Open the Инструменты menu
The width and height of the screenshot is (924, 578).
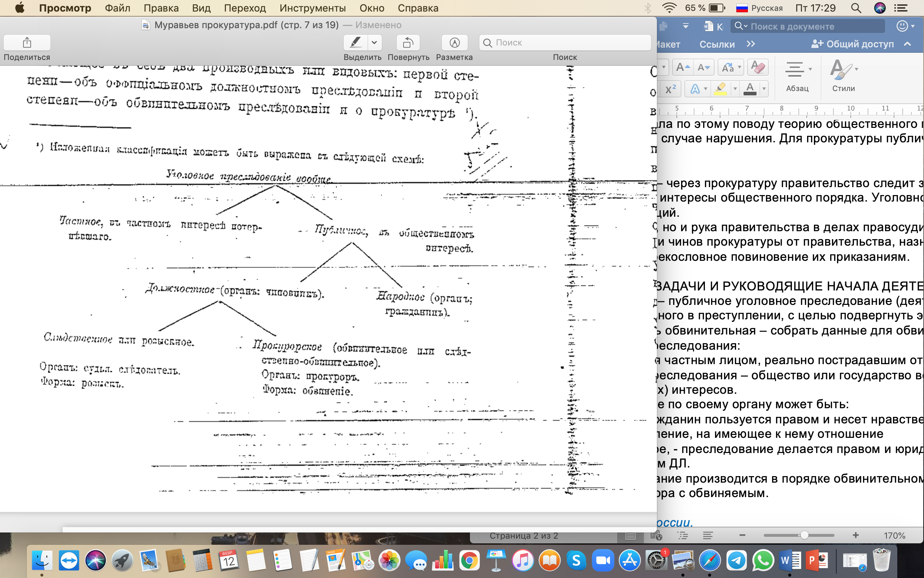[x=312, y=8]
